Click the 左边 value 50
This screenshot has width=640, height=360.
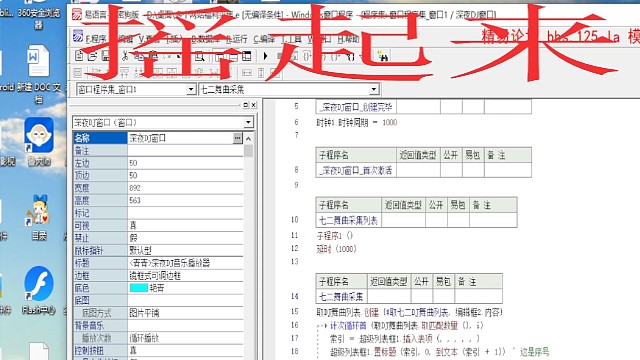coord(133,163)
